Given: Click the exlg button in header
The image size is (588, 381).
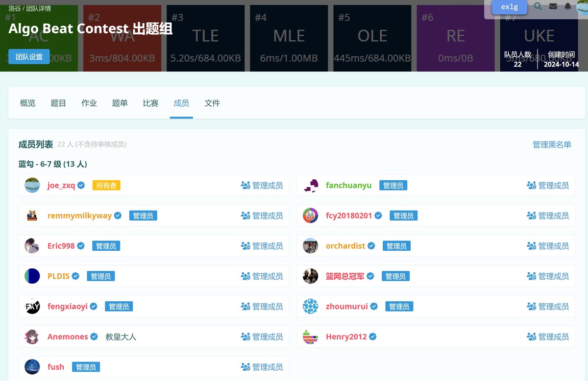Looking at the screenshot, I should tap(510, 7).
